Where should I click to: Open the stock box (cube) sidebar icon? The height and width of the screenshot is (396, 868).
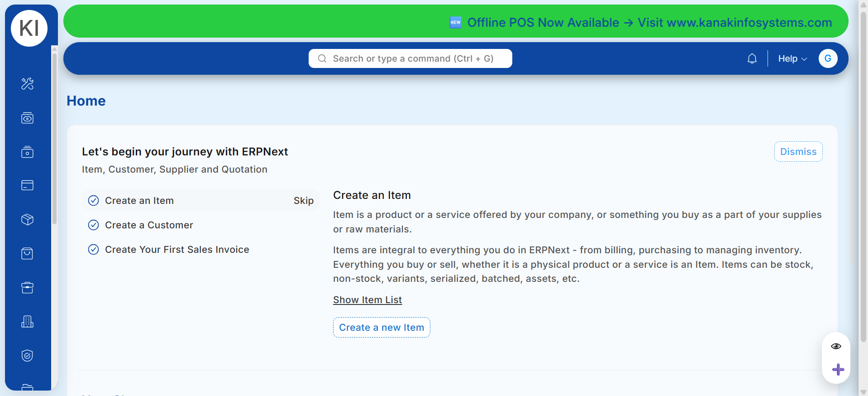28,219
